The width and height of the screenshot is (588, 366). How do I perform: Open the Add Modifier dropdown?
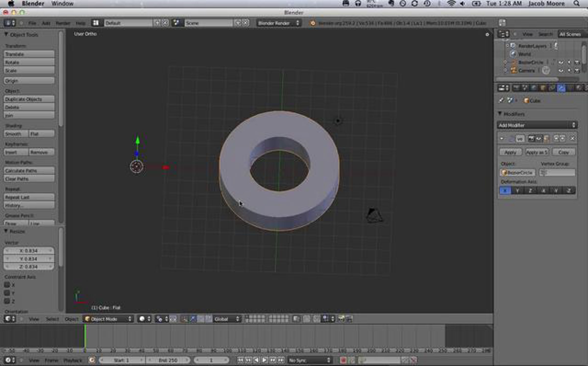pos(537,125)
